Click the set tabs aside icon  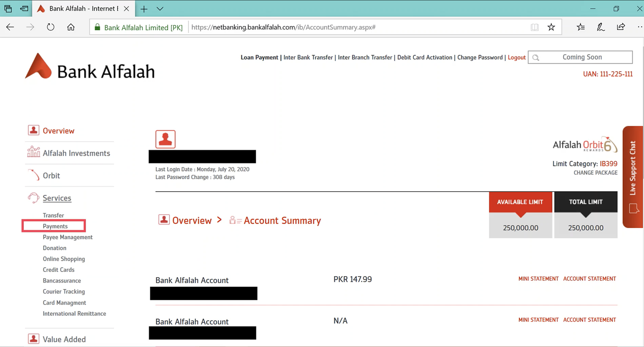coord(25,8)
